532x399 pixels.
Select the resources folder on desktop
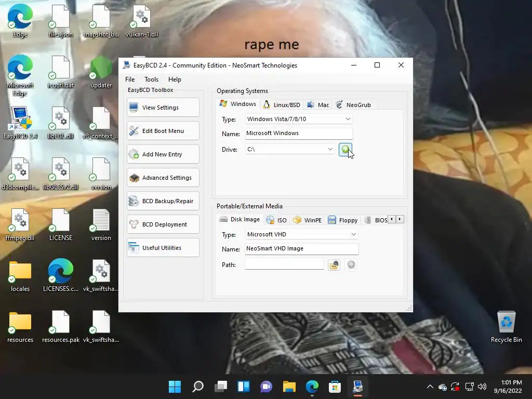click(x=20, y=326)
